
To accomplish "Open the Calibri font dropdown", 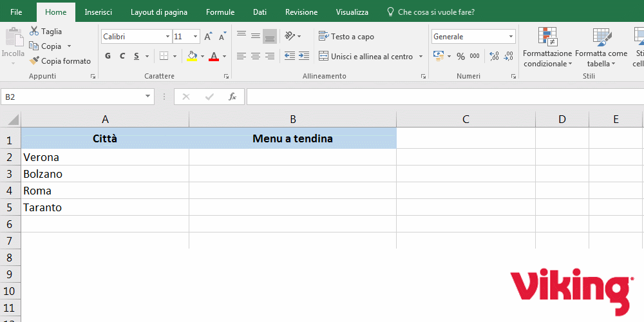I will 168,37.
